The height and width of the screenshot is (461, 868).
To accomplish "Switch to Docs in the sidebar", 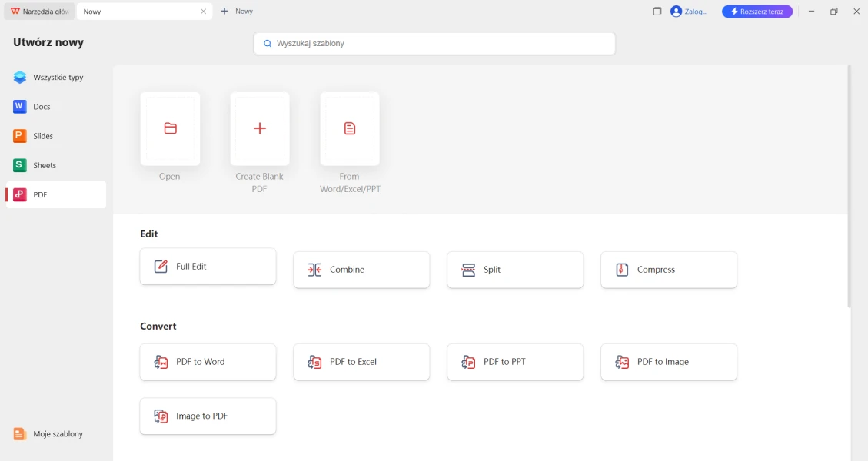I will [42, 107].
